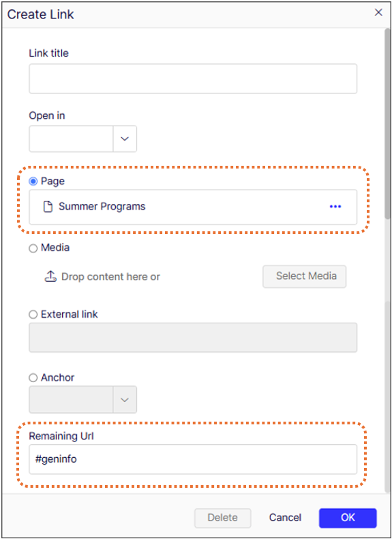Viewport: 392px width, 539px height.
Task: Close the Create Link dialog with X
Action: click(x=378, y=13)
